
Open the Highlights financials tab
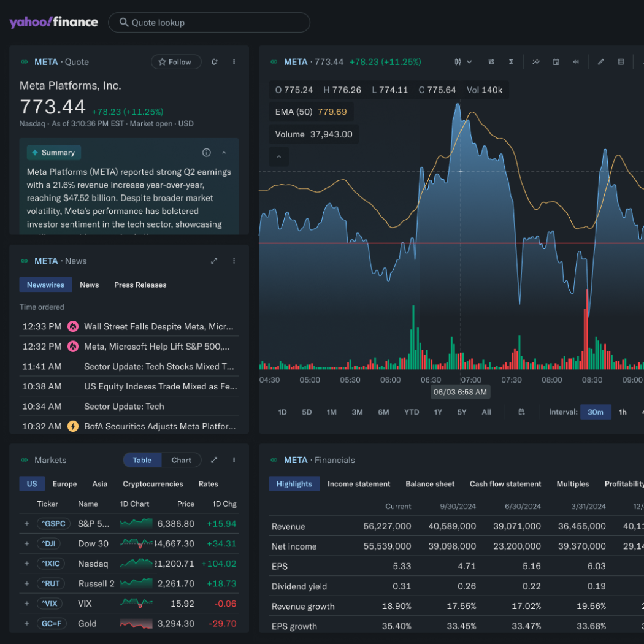click(x=294, y=485)
